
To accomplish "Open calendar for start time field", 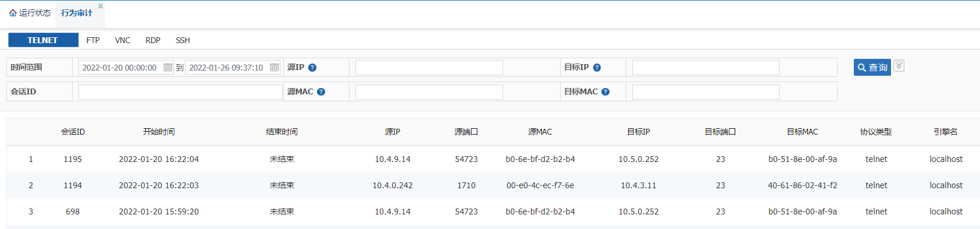I will 168,68.
